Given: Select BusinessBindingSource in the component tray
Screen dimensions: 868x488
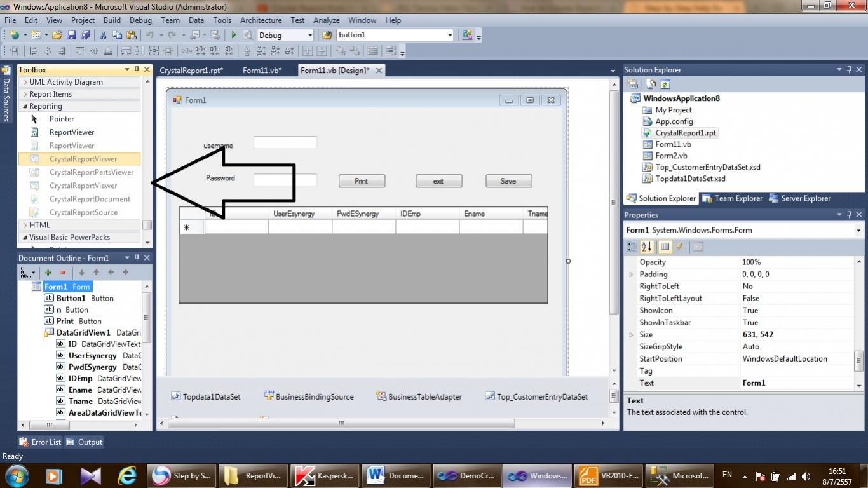Looking at the screenshot, I should point(309,396).
